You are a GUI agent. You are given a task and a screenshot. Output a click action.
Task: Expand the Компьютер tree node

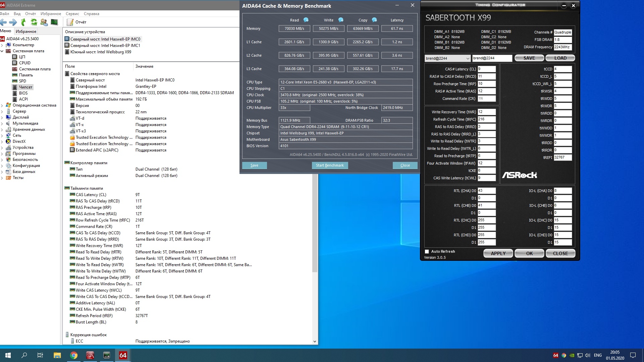[2, 45]
